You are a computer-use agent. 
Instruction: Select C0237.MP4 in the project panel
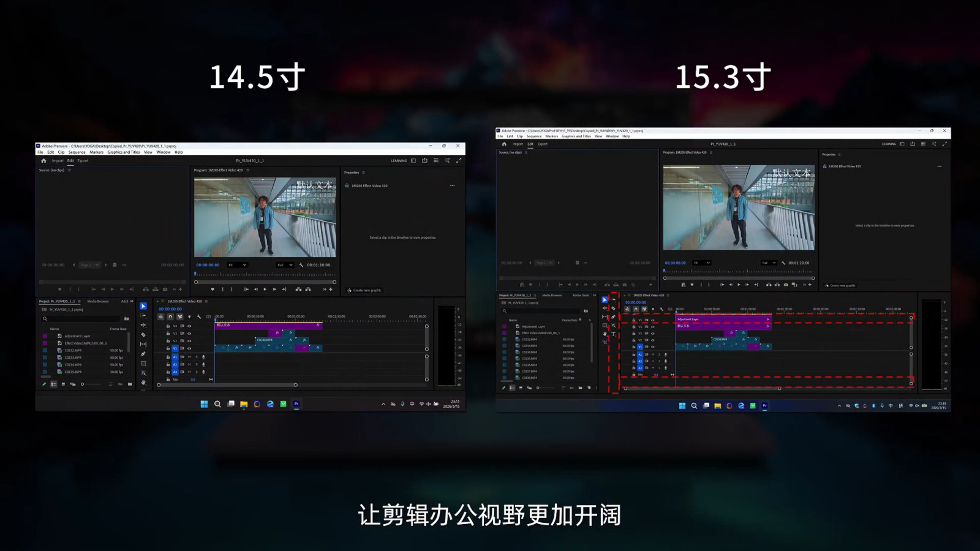529,371
